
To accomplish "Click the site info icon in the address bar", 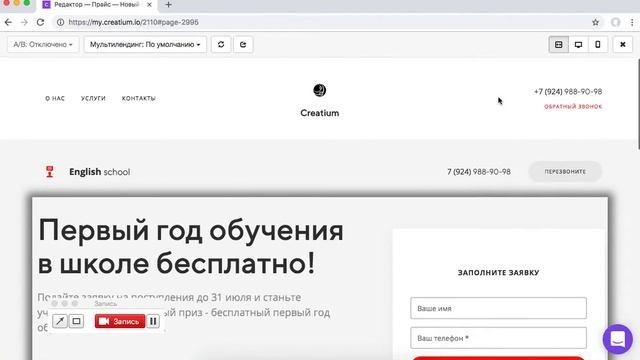I will point(60,22).
